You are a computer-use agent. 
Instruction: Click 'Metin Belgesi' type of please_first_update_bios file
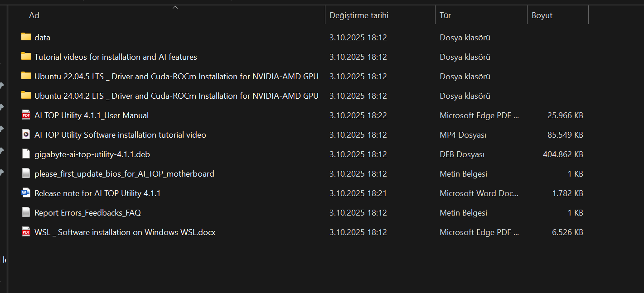pyautogui.click(x=463, y=174)
